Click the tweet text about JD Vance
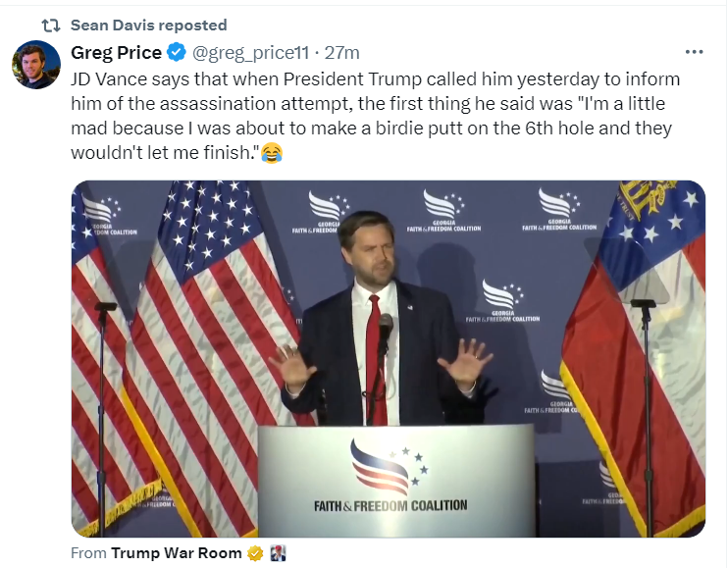This screenshot has width=728, height=568. pyautogui.click(x=375, y=116)
